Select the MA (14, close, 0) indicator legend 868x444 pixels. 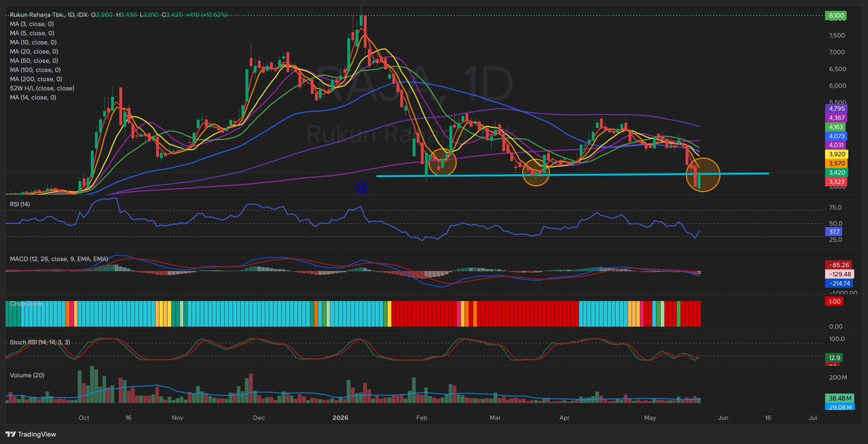tap(33, 98)
